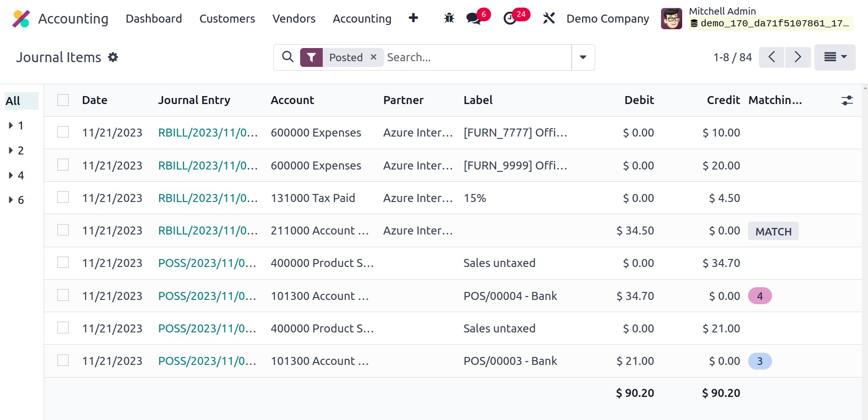Click the pink matching number 4 badge

tap(759, 296)
